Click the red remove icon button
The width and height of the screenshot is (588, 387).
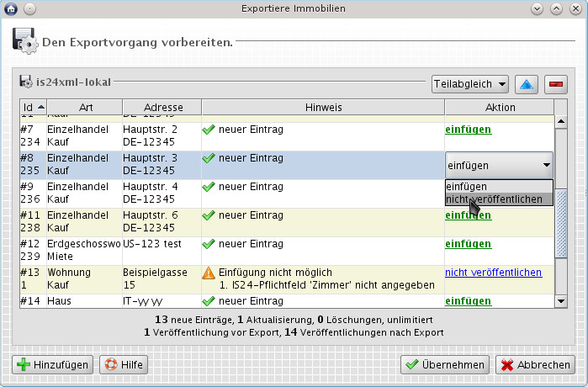(555, 84)
